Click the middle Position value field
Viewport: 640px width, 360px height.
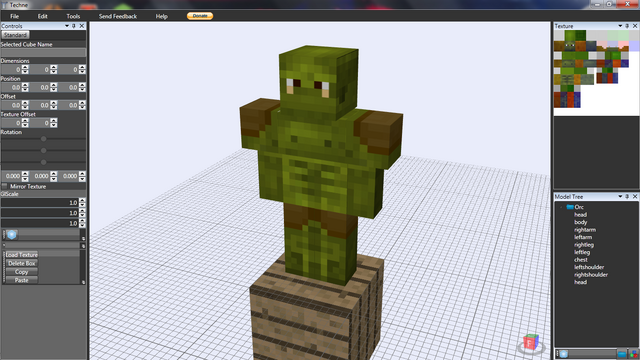click(x=40, y=87)
